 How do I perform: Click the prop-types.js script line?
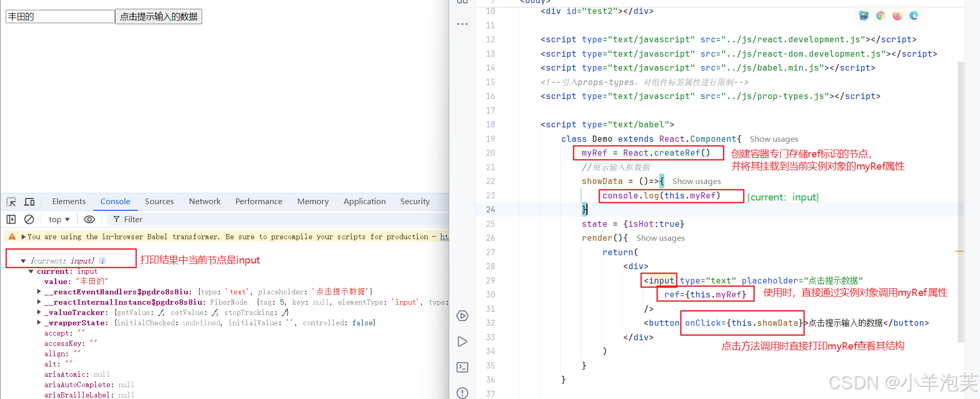[710, 96]
